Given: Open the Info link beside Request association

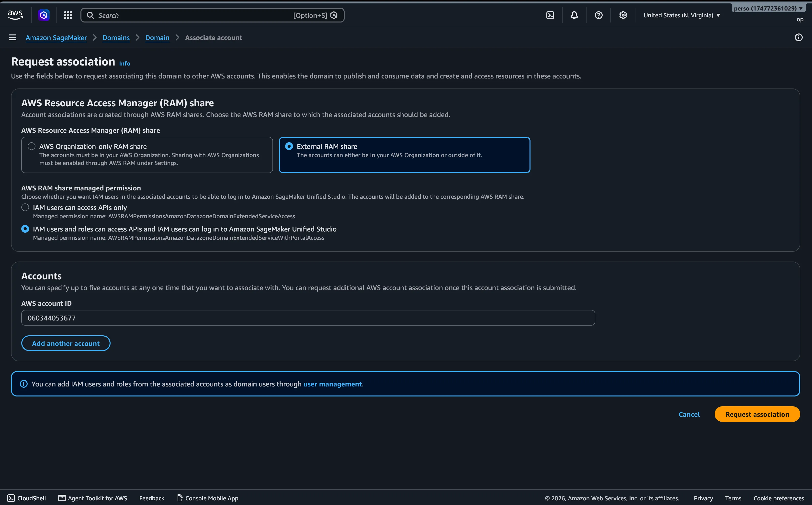Looking at the screenshot, I should 125,64.
